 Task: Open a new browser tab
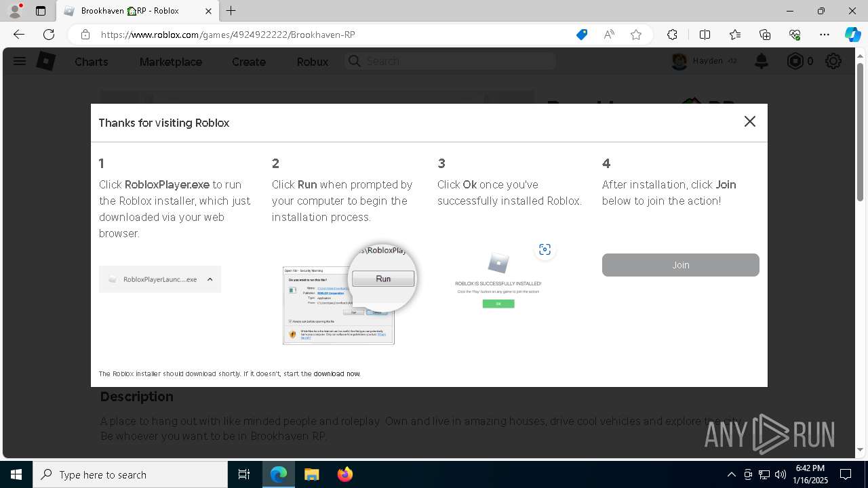pyautogui.click(x=231, y=11)
